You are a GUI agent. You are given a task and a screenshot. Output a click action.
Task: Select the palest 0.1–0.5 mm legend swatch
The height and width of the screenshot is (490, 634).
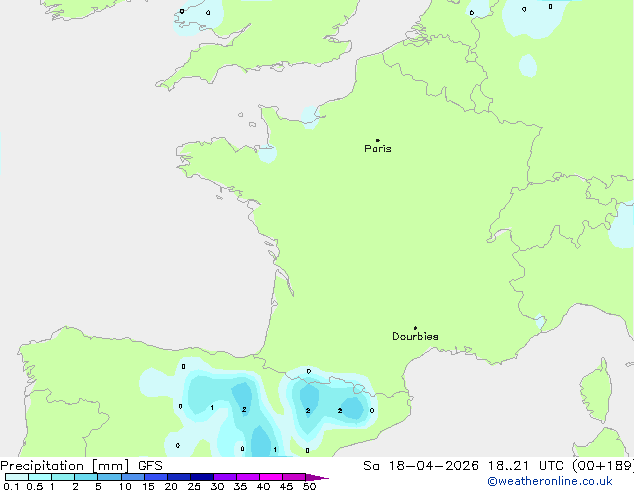17,477
